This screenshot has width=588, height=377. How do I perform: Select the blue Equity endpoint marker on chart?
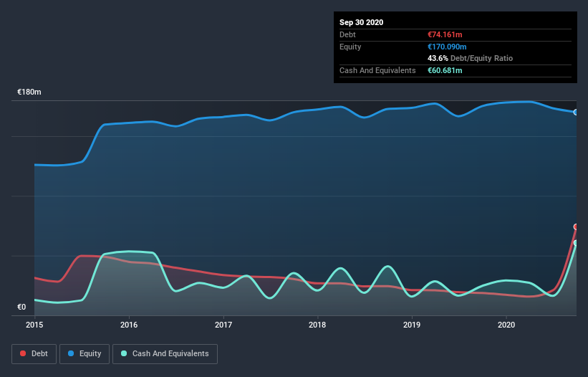tap(575, 112)
